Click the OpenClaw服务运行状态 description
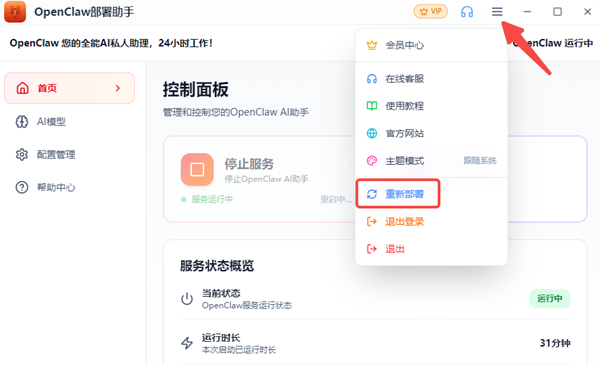This screenshot has width=600, height=365. 247,305
